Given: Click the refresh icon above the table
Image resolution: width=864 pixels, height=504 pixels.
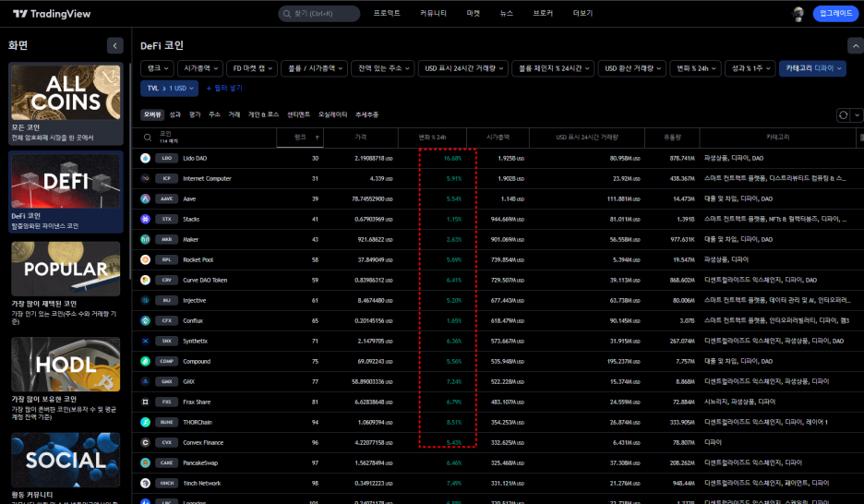Looking at the screenshot, I should click(843, 115).
